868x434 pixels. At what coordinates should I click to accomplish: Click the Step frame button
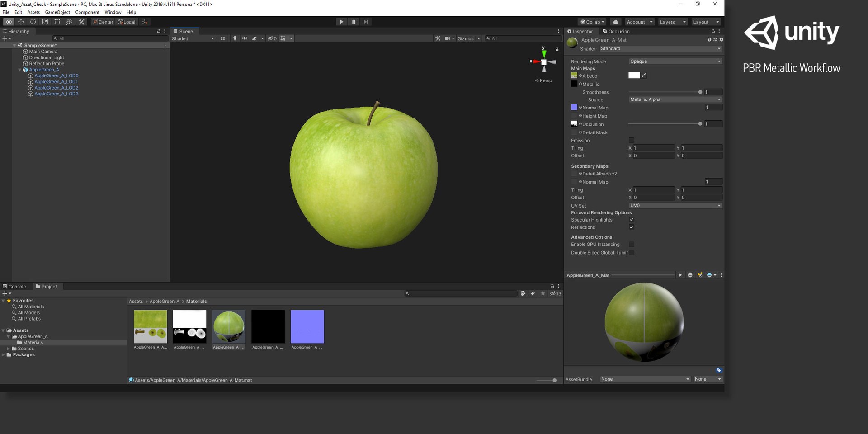366,22
